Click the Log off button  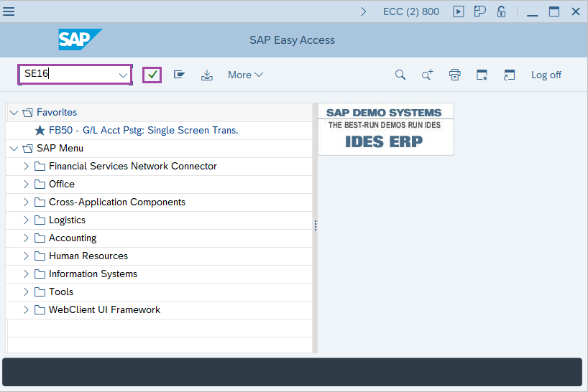[x=546, y=75]
